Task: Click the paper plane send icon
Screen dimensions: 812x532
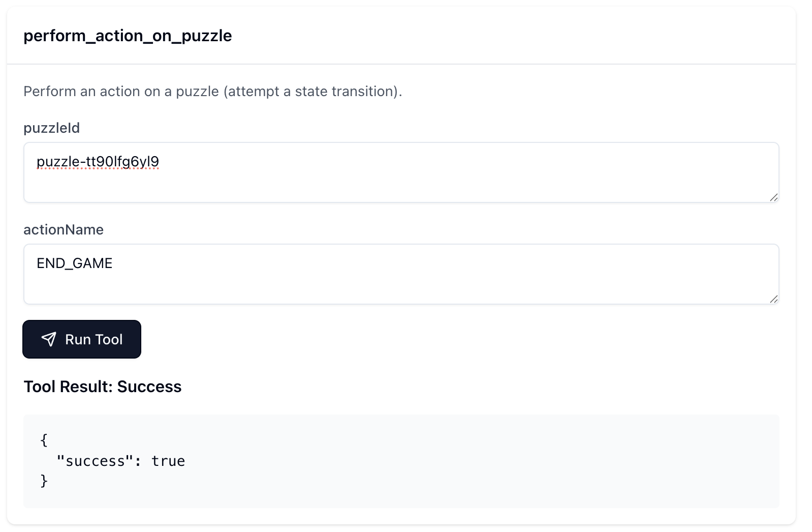Action: tap(49, 339)
